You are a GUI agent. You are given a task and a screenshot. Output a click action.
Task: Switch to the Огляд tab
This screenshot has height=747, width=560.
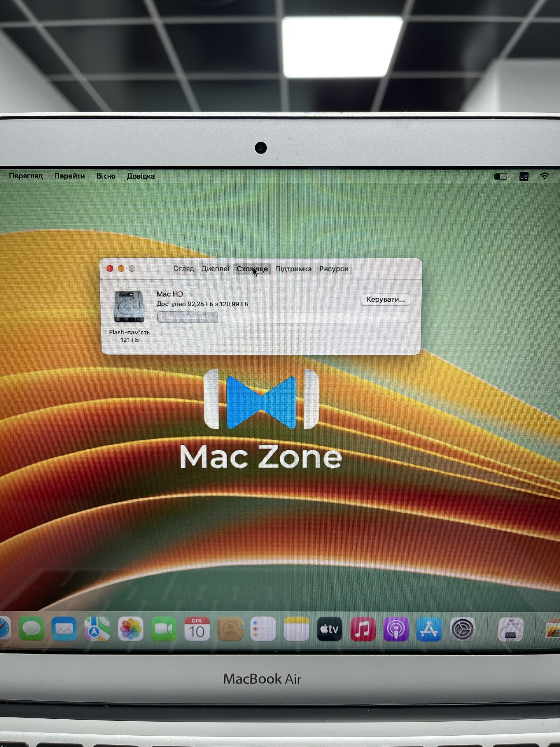(184, 269)
